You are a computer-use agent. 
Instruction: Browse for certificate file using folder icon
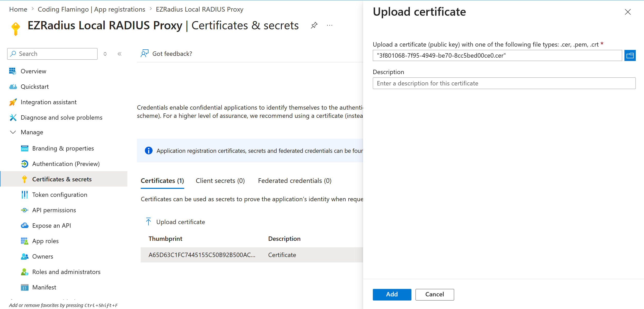coord(630,56)
